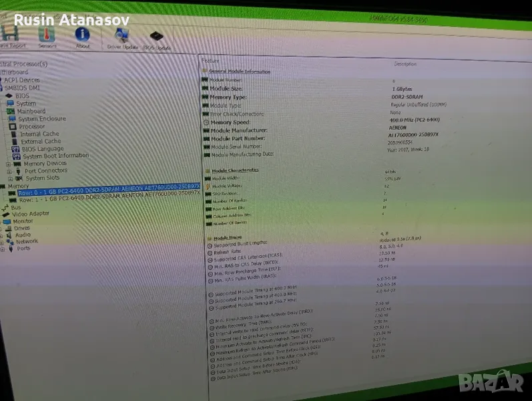The image size is (532, 401).
Task: Select the BIOS tree node
Action: click(22, 96)
